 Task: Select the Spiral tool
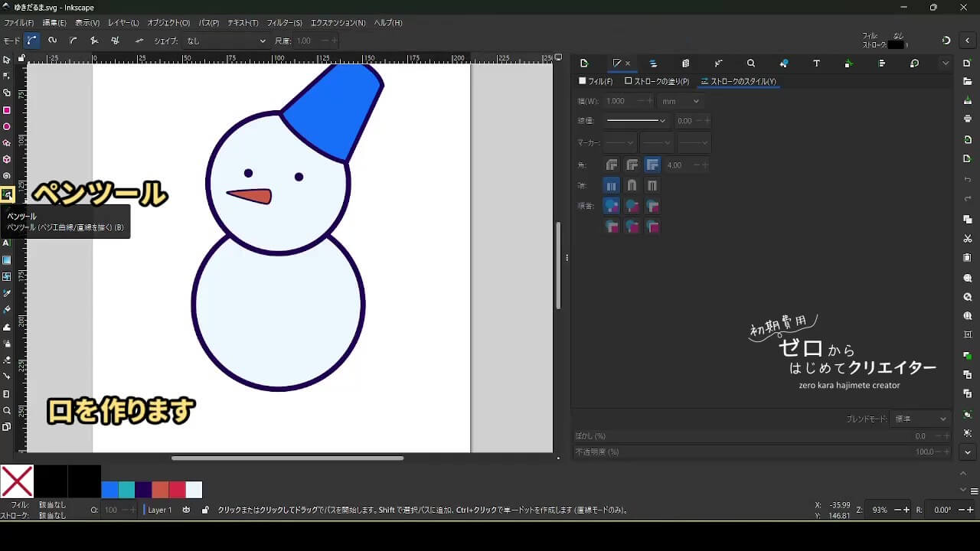pyautogui.click(x=7, y=176)
